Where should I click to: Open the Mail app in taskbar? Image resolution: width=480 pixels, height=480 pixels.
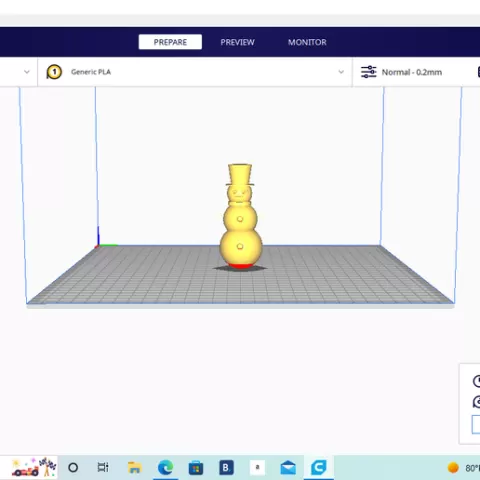pos(288,468)
